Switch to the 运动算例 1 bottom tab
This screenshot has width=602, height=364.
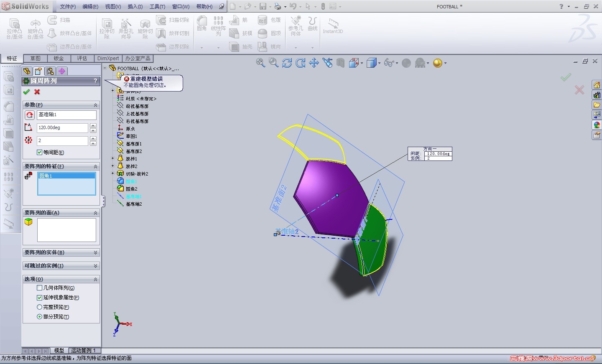84,351
